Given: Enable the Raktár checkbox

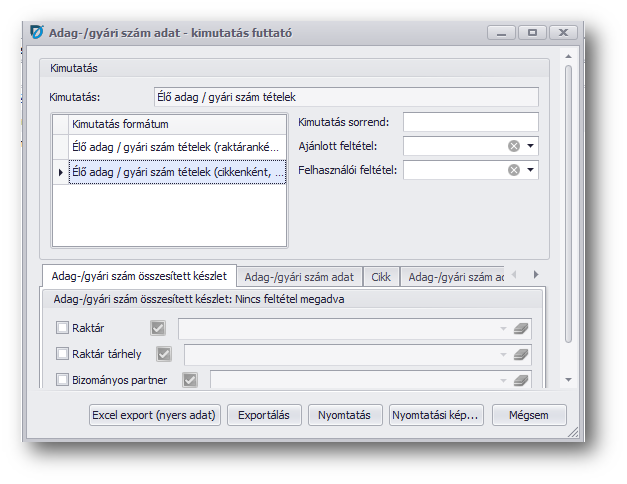Looking at the screenshot, I should 62,328.
